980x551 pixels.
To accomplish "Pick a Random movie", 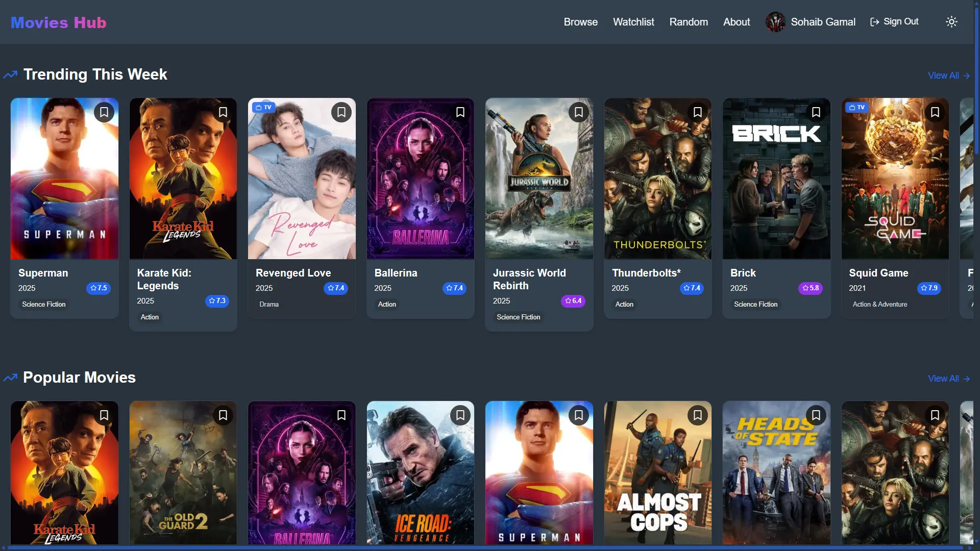I will [x=689, y=22].
